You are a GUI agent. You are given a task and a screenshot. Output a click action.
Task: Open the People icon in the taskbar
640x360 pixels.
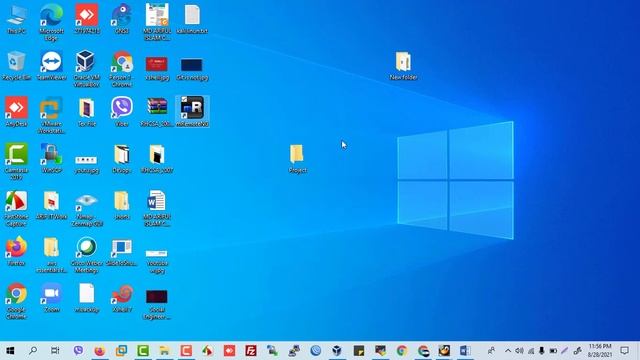pos(491,351)
